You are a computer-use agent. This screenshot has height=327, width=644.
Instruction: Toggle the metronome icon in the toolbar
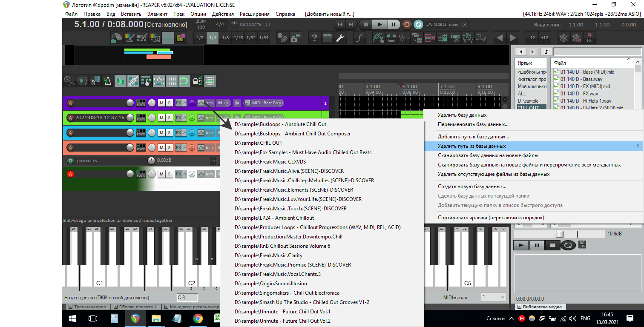coord(107,80)
